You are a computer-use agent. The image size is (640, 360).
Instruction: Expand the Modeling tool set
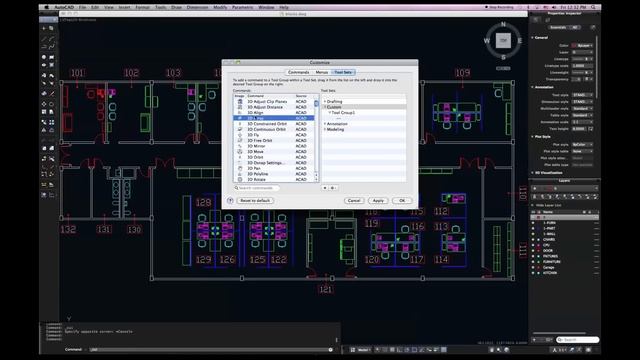pyautogui.click(x=325, y=129)
